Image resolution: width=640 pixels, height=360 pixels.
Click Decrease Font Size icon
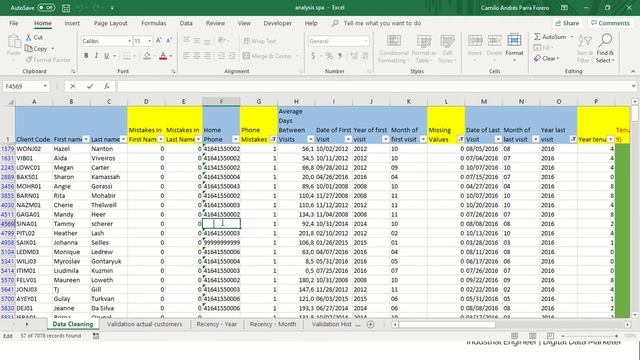tap(169, 40)
